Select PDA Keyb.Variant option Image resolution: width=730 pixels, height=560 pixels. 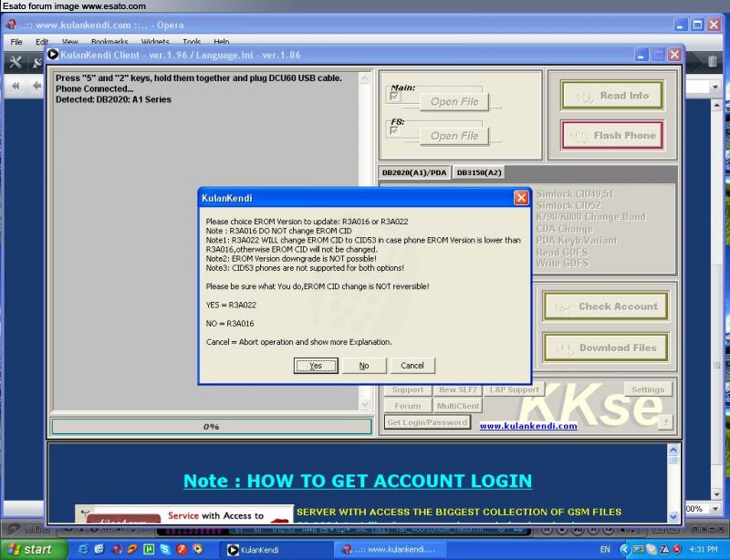tap(577, 240)
